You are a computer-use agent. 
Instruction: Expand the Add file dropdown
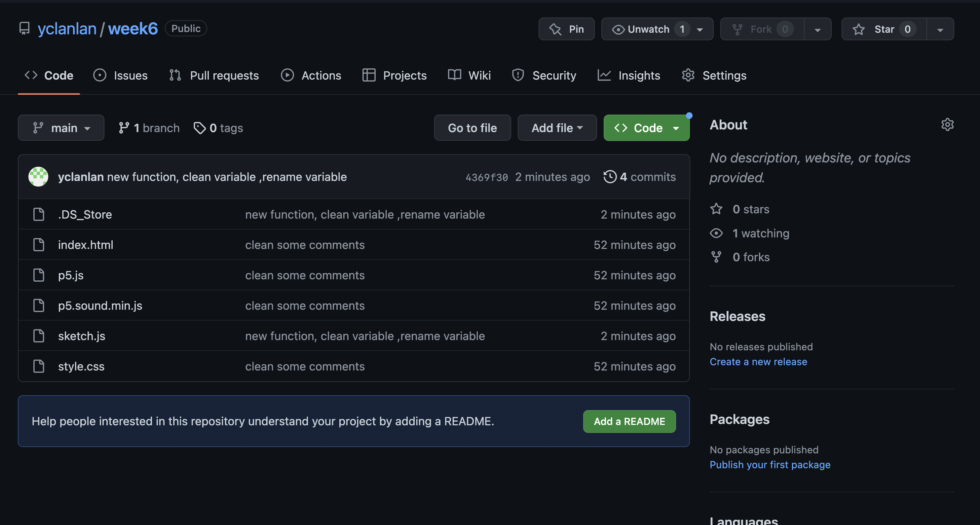[556, 128]
